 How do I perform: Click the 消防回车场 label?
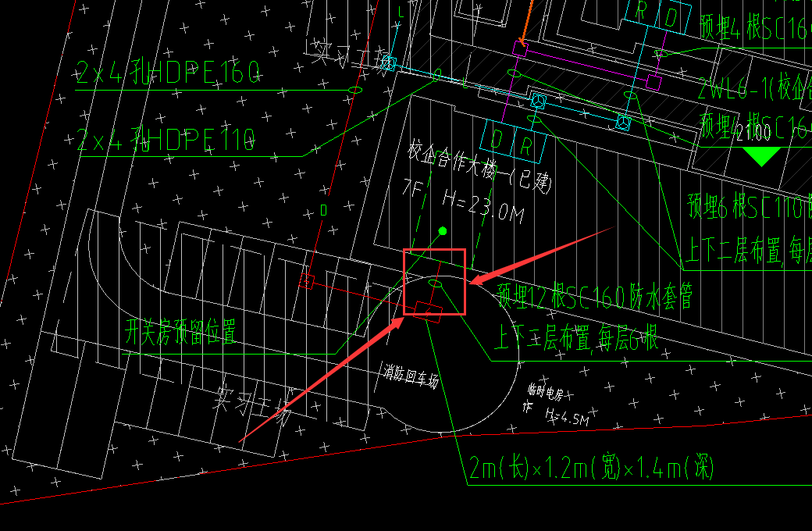tap(411, 376)
